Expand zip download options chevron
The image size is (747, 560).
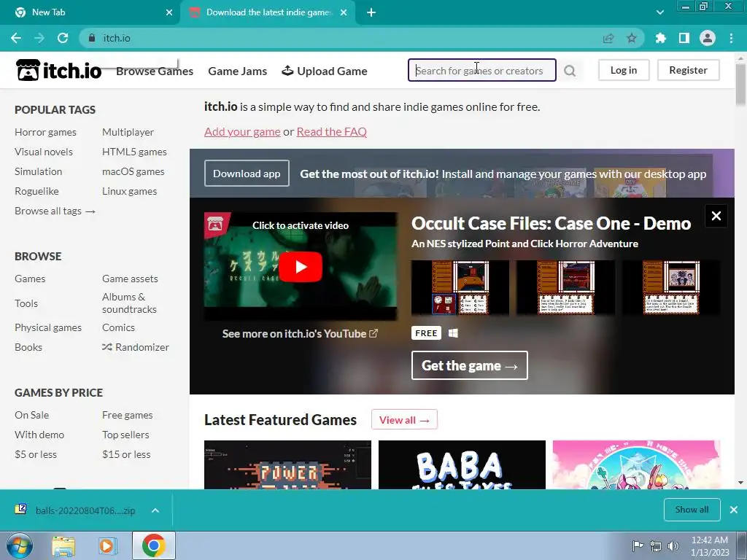pos(155,510)
